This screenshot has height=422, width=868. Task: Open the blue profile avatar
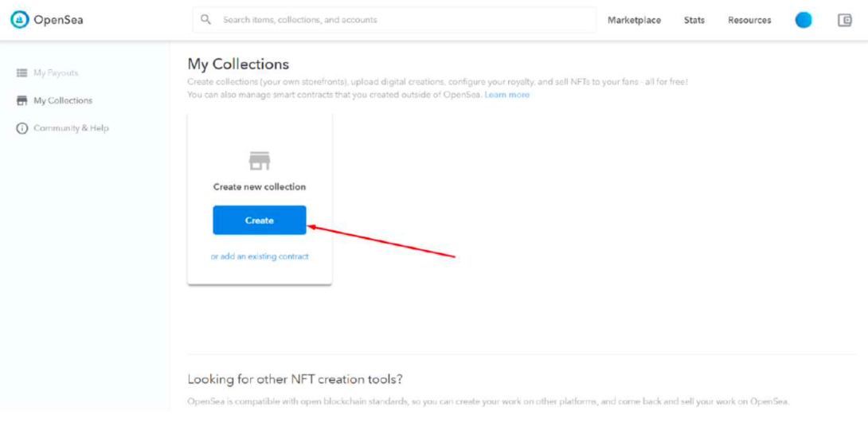tap(803, 20)
